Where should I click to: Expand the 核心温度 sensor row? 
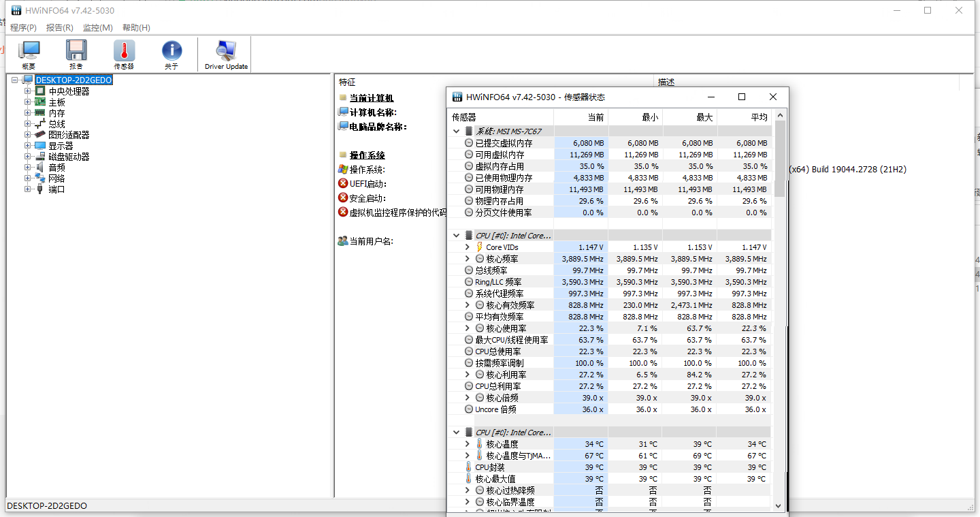pyautogui.click(x=467, y=444)
